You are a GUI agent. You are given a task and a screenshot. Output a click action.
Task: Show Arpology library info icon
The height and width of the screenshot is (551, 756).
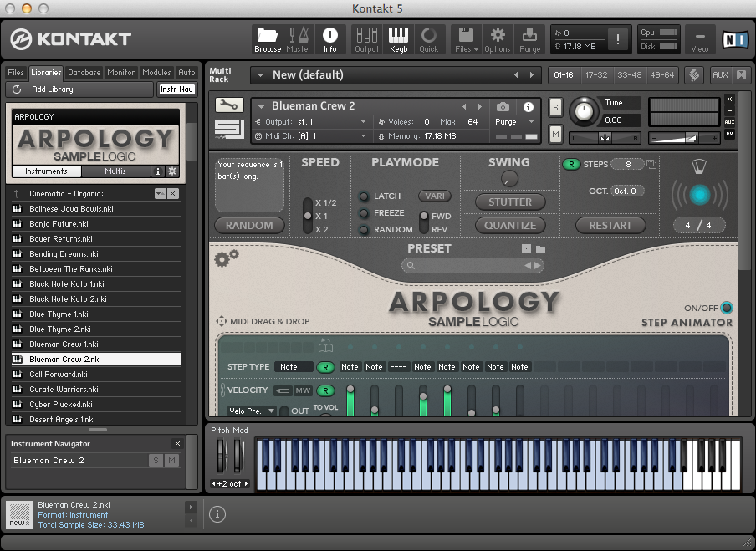click(157, 171)
